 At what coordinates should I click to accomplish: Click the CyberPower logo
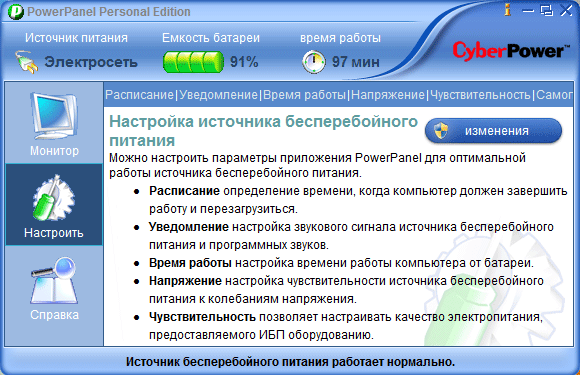click(511, 51)
